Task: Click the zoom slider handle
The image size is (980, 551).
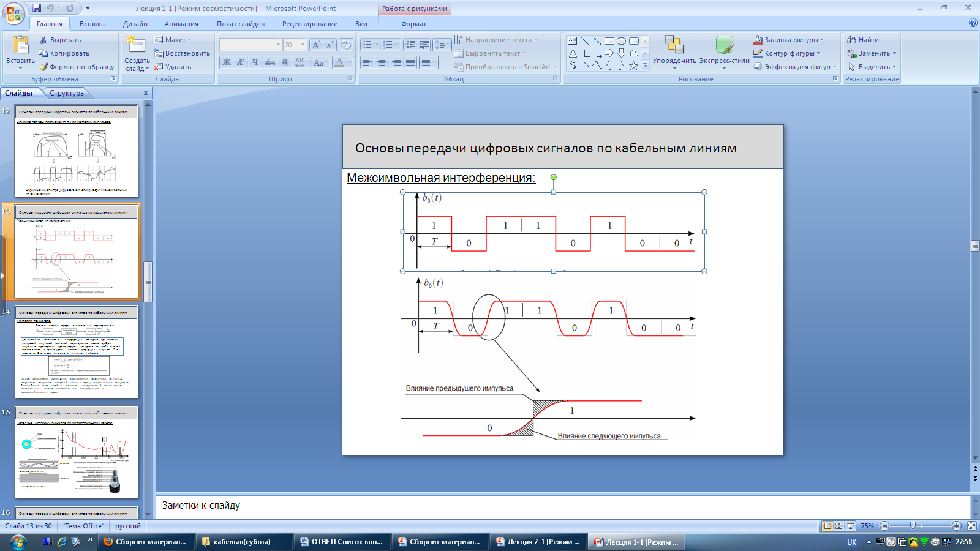Action: (913, 526)
